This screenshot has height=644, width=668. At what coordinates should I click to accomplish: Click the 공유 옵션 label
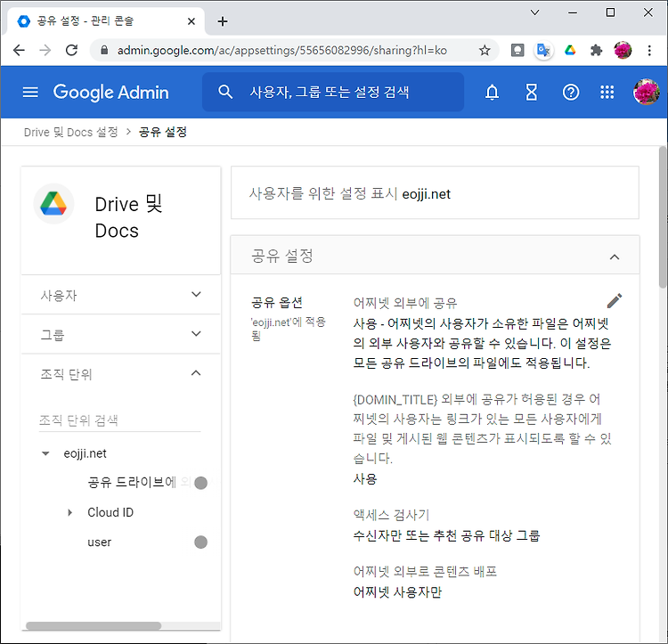(x=277, y=303)
